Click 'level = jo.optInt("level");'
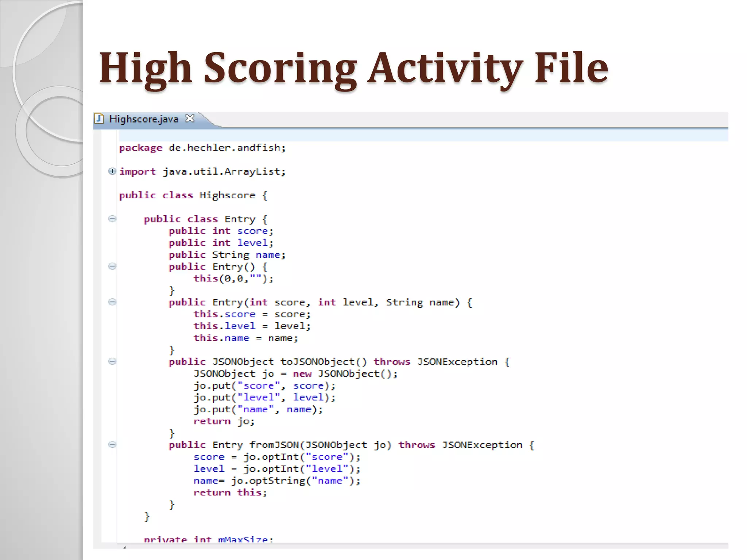Screen dimensions: 747x560 [x=277, y=469]
